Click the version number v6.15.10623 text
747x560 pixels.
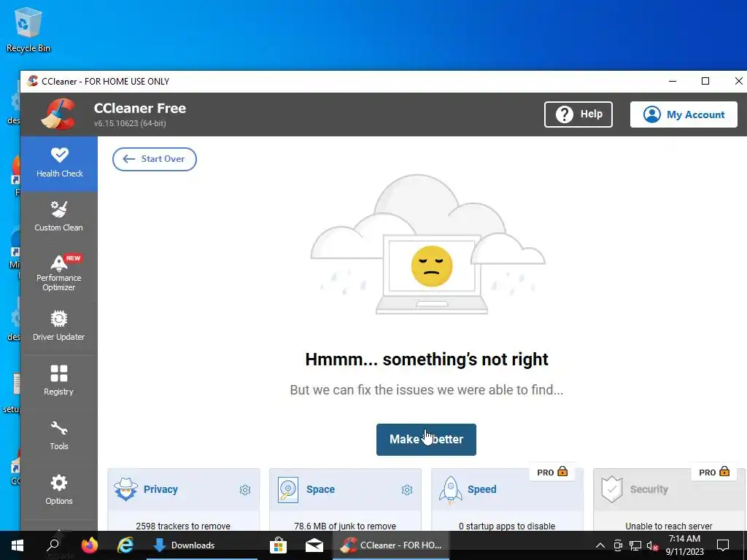pyautogui.click(x=130, y=123)
